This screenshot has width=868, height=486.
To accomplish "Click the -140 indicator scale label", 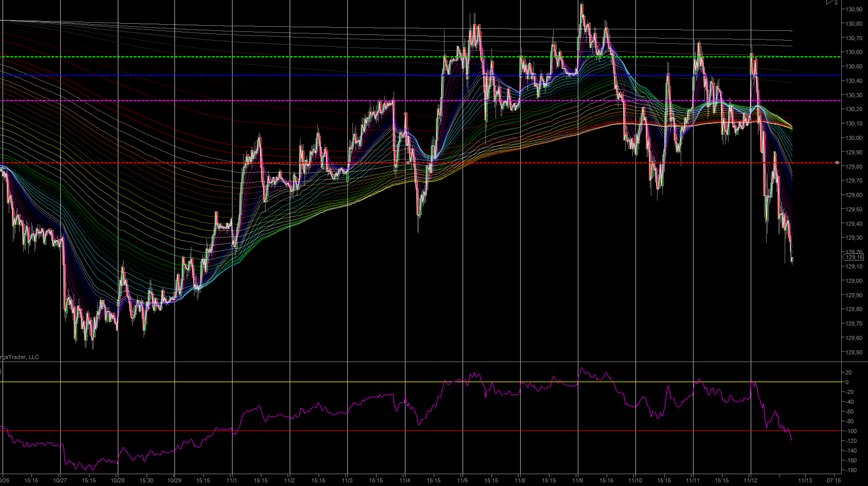I will click(851, 451).
